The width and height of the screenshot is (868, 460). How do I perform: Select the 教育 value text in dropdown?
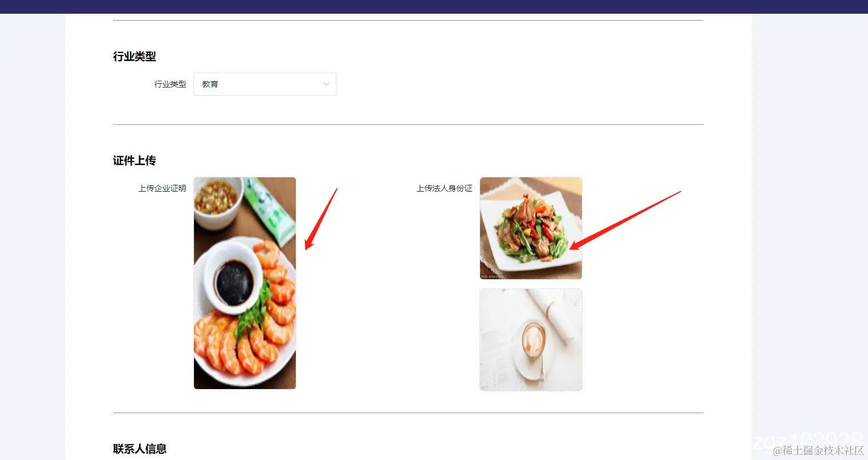[x=210, y=84]
